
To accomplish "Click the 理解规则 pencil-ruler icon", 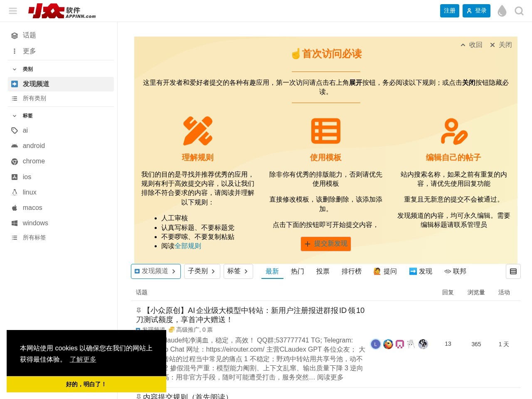I will click(x=198, y=131).
